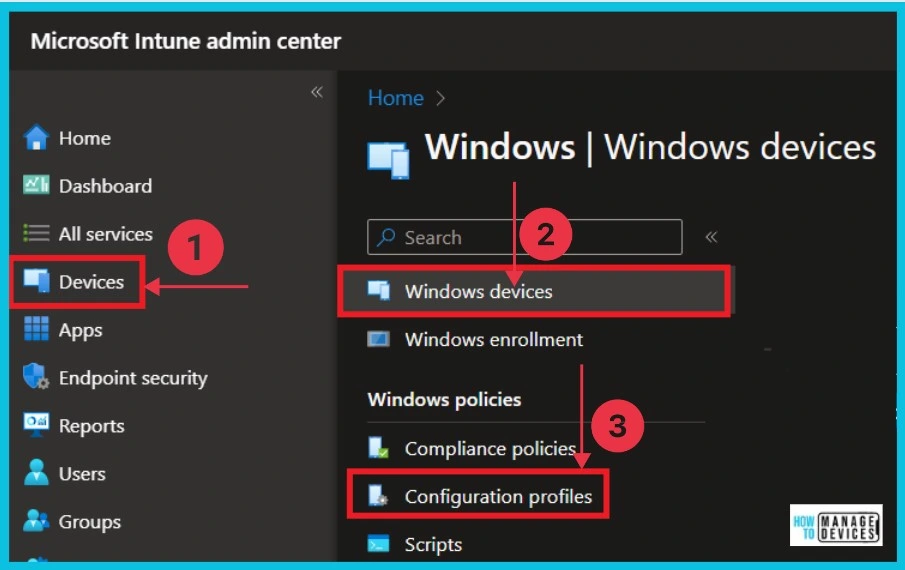Click the Reports screen icon

pos(36,425)
